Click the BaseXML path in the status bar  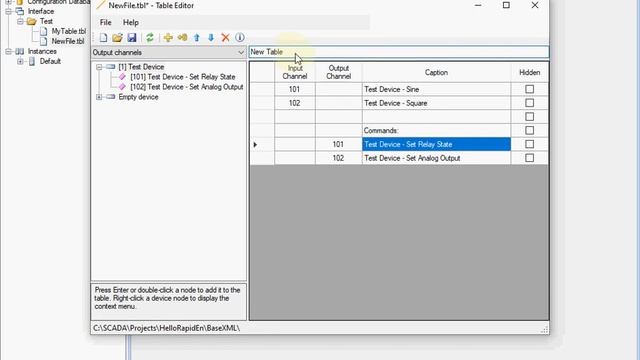pyautogui.click(x=166, y=328)
